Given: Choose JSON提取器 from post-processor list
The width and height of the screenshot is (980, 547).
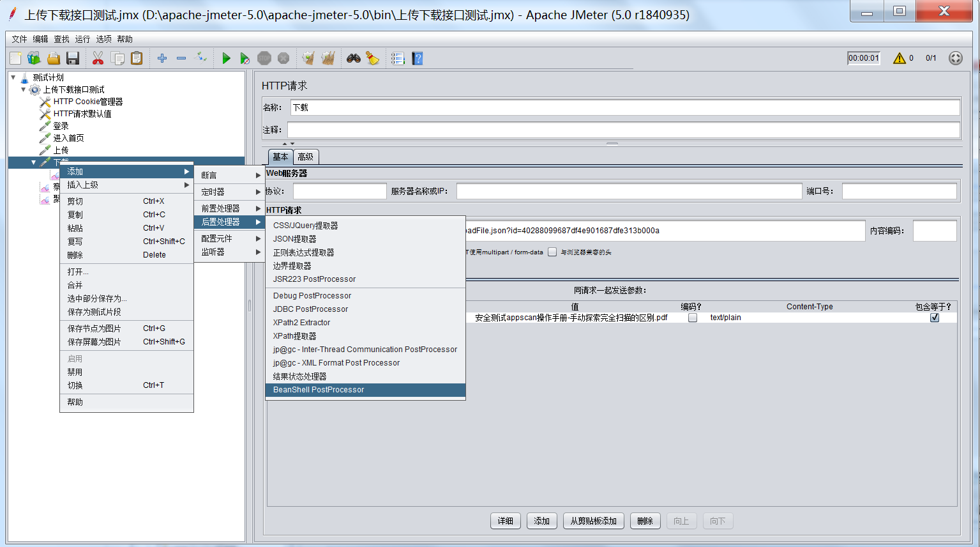Looking at the screenshot, I should [365, 239].
